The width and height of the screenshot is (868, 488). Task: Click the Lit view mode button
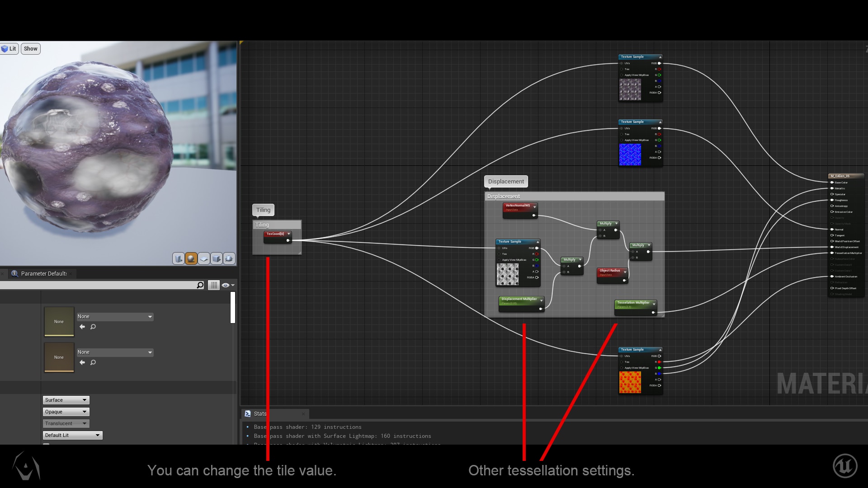click(9, 49)
